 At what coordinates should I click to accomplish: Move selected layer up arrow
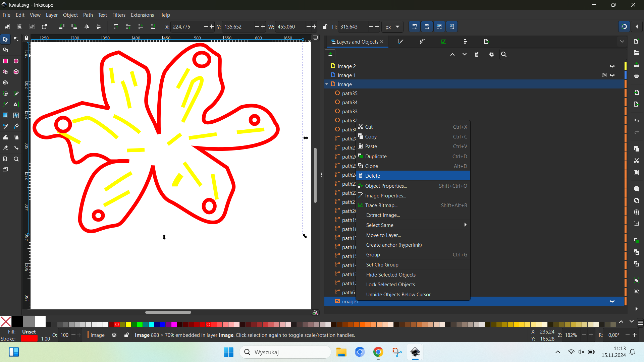coord(452,54)
